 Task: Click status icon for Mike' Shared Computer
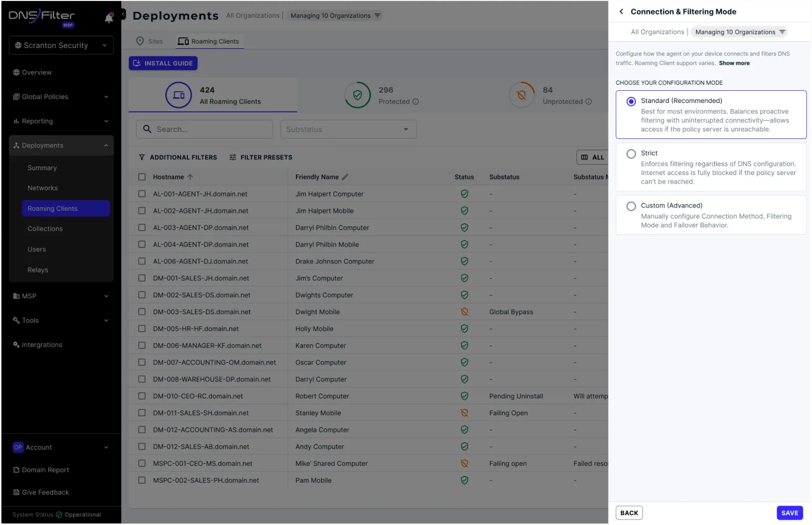(x=464, y=463)
